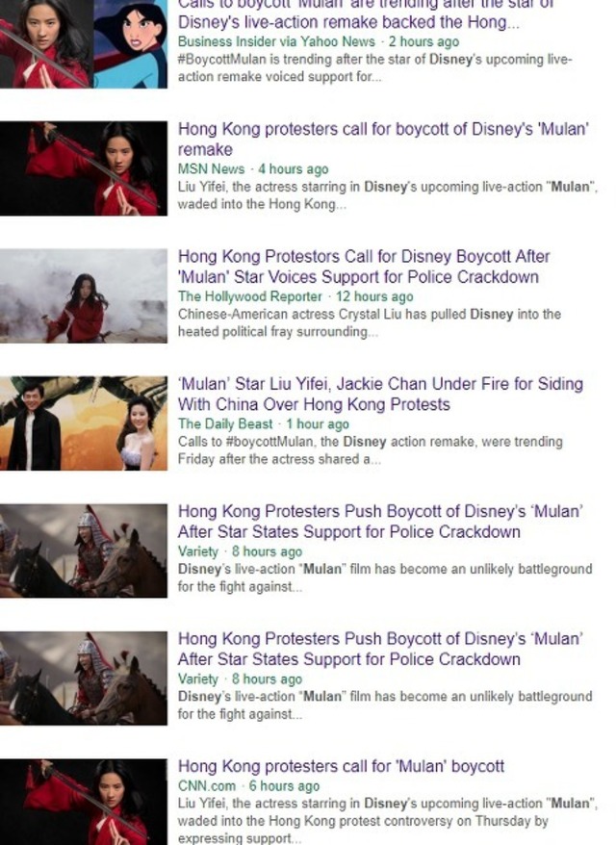Screen dimensions: 616x845
Task: Click the Hollywood Reporter snippet about Crystal Liu
Action: tap(370, 322)
